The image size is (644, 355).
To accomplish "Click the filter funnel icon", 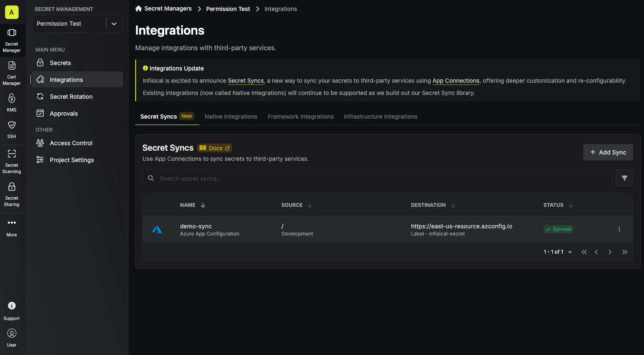I will click(625, 178).
